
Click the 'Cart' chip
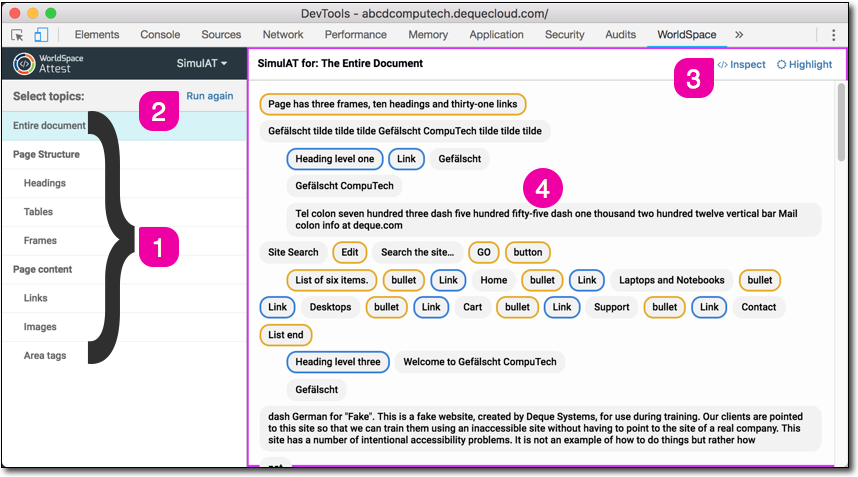coord(472,307)
